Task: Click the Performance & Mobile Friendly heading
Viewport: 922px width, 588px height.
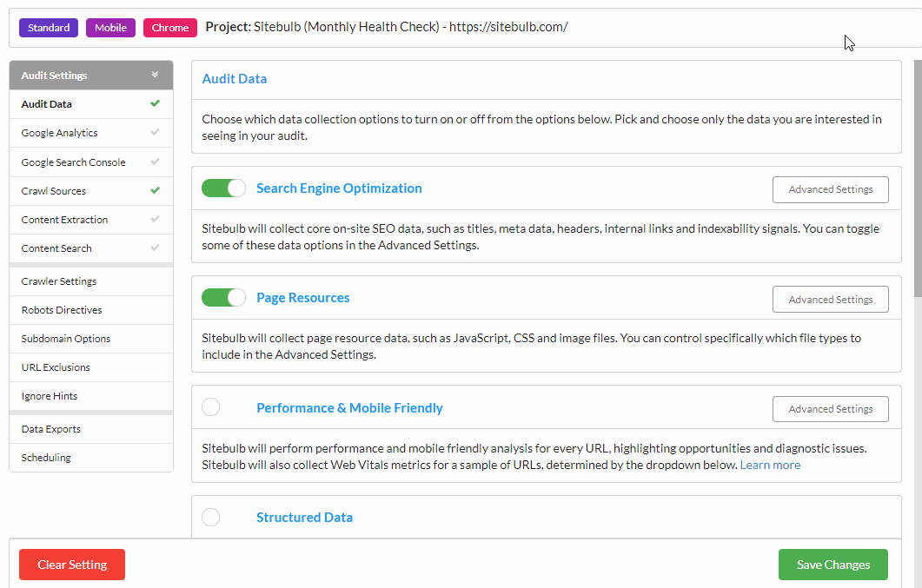Action: pyautogui.click(x=349, y=407)
